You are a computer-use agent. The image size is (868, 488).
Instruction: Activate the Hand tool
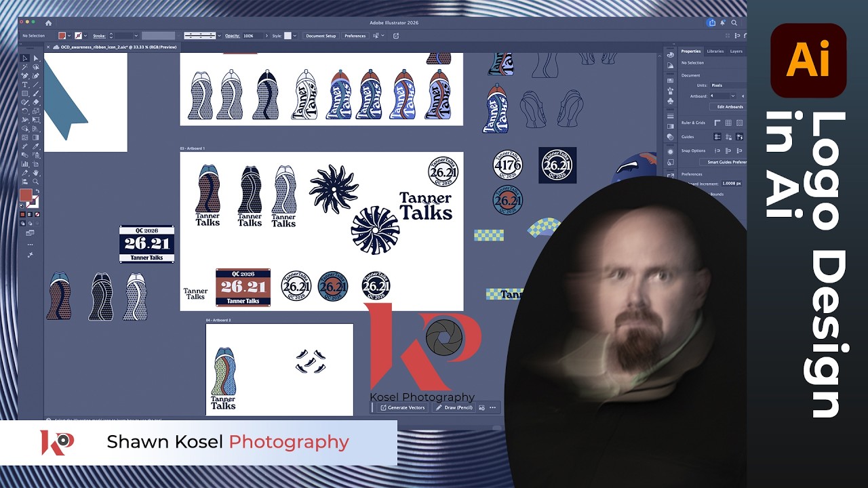click(36, 173)
